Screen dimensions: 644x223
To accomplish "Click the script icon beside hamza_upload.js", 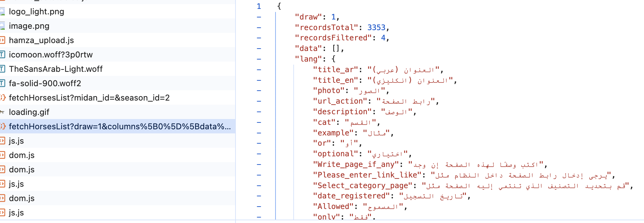I will tap(2, 40).
